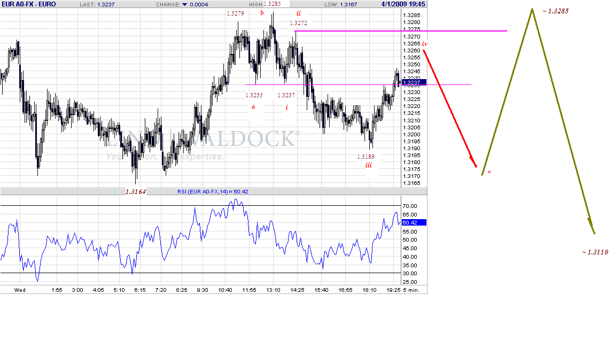Click the RSI (EUR A0-FX,14) indicator label
614x364 pixels.
point(213,191)
